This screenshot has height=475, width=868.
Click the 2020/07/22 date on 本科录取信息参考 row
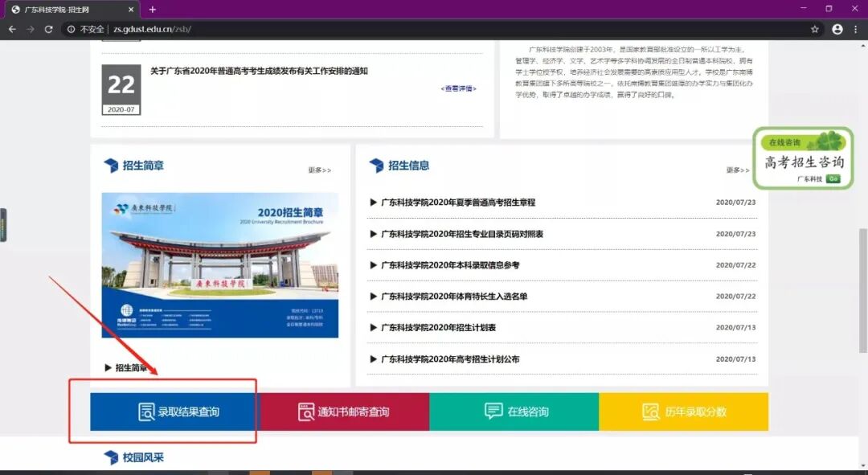coord(735,264)
